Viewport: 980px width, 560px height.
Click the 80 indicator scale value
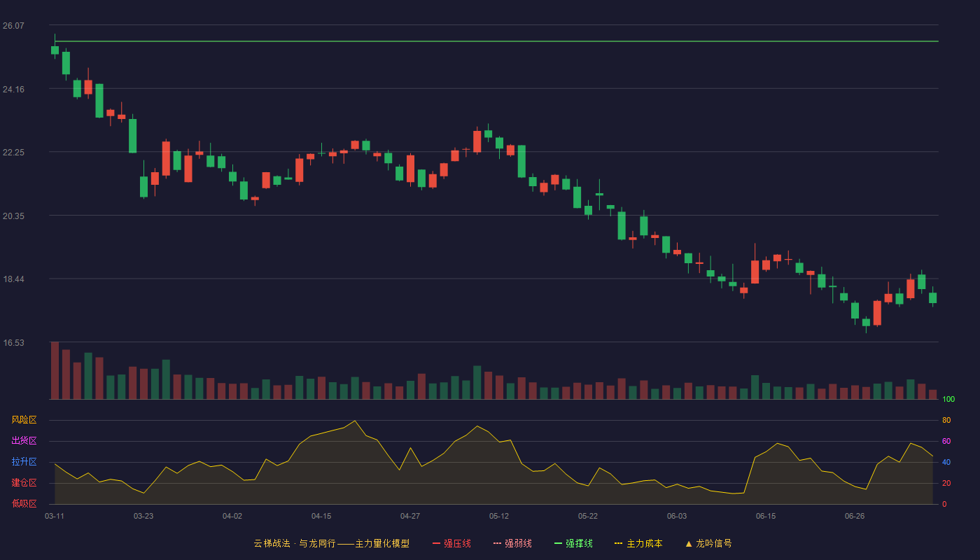(946, 420)
